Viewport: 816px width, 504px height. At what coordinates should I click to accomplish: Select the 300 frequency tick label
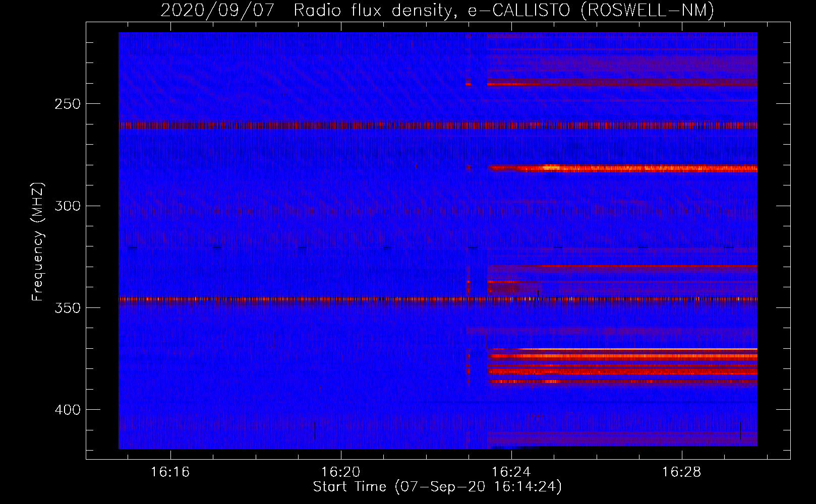67,206
